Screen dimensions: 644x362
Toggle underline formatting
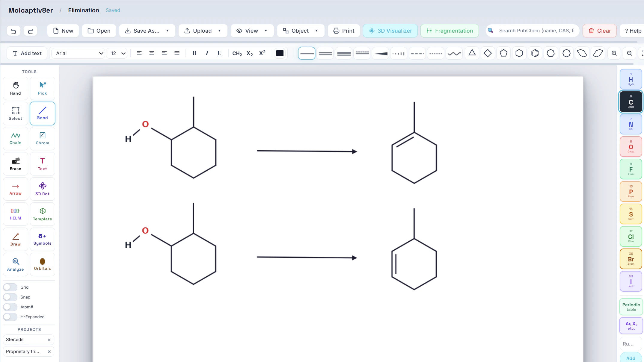click(x=219, y=53)
